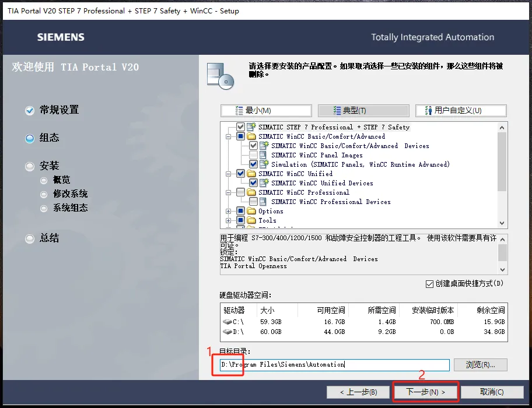Go back with 上一步(B) button
The height and width of the screenshot is (408, 532).
click(x=358, y=392)
